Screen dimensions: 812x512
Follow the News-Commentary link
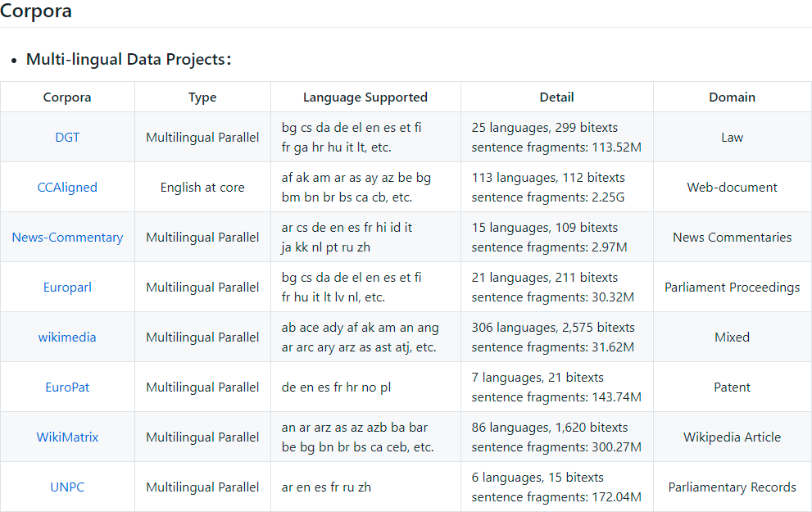[67, 237]
